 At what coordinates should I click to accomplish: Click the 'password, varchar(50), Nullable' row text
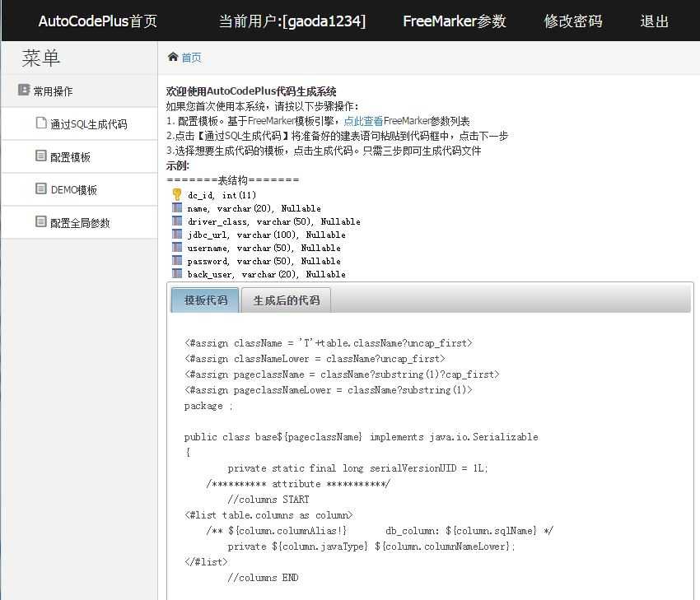(x=264, y=261)
